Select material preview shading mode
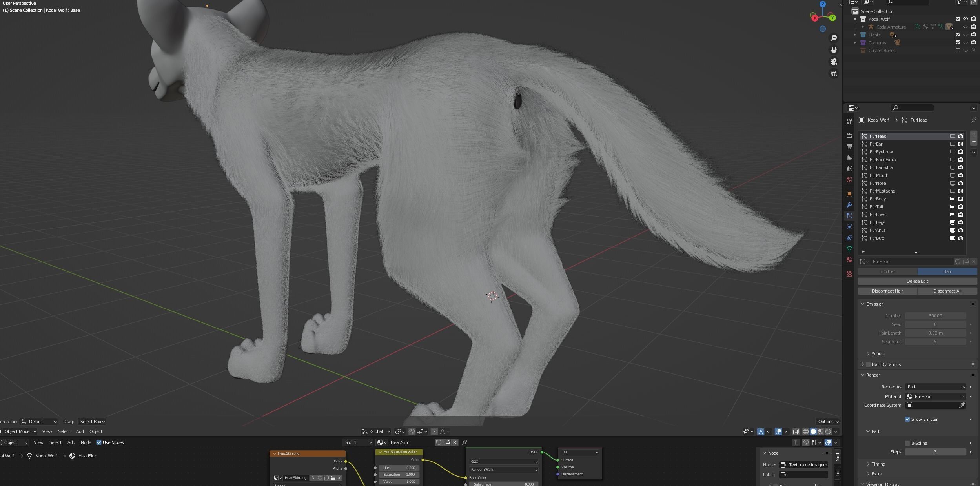 (821, 431)
